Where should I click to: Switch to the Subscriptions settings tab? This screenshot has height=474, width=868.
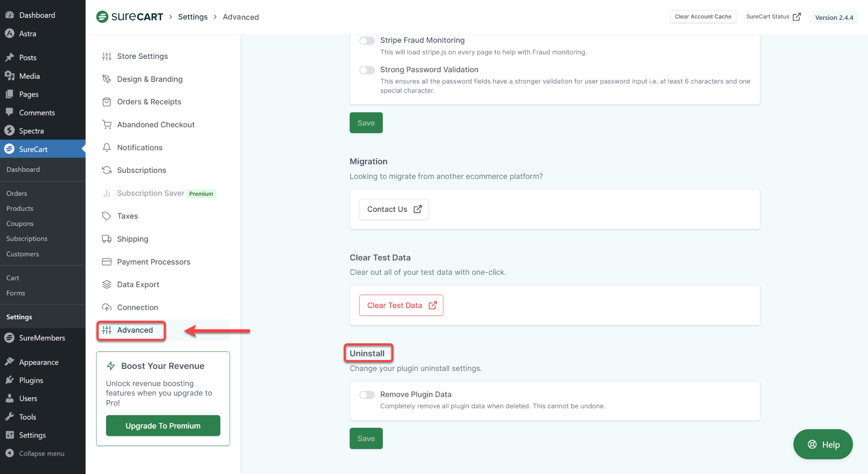[142, 170]
